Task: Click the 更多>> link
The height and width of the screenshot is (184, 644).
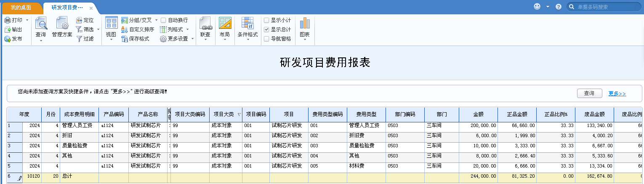Action: [x=617, y=94]
